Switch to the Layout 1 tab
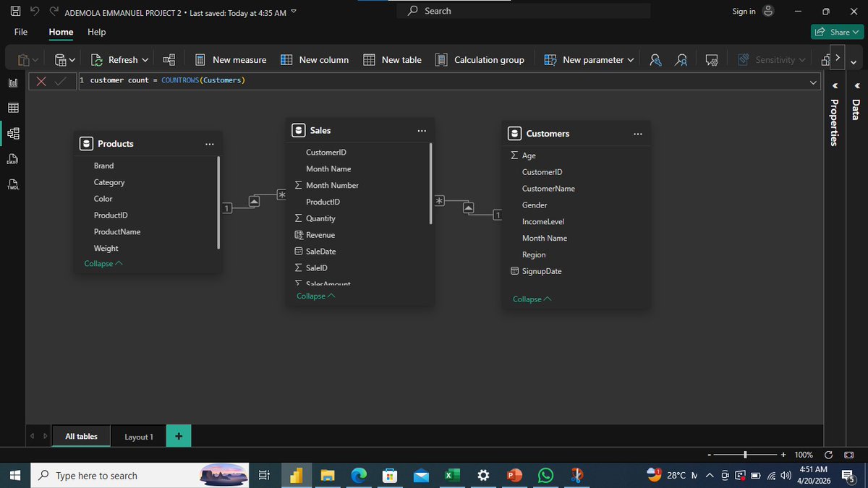Screen dimensions: 868x488 click(139, 437)
